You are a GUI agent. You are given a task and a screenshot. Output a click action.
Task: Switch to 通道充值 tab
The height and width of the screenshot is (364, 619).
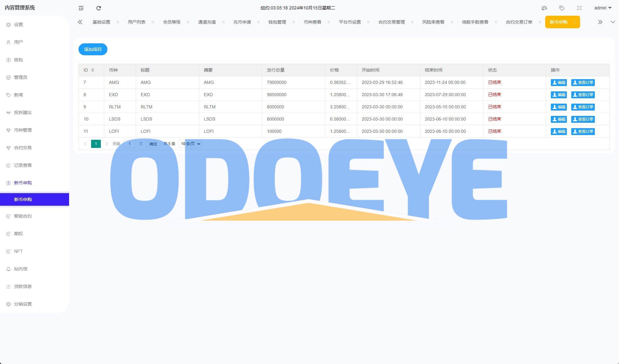(207, 22)
